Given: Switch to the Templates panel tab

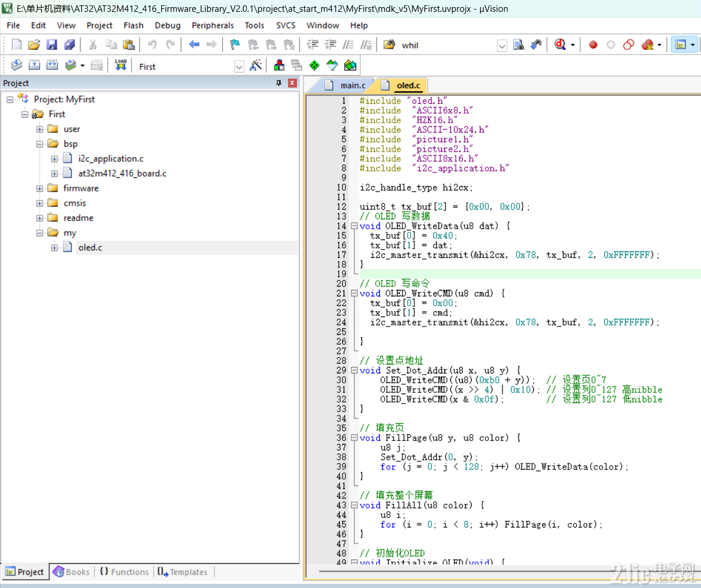Looking at the screenshot, I should (x=183, y=572).
